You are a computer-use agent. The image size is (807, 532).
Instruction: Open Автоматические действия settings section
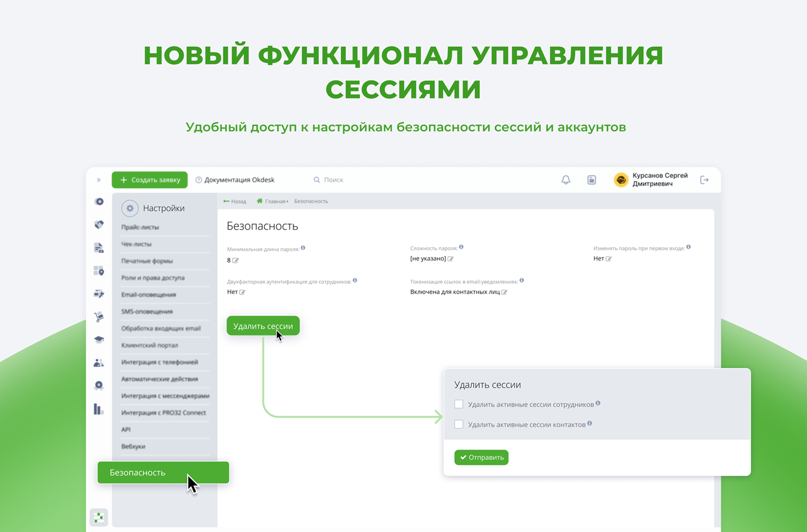pyautogui.click(x=160, y=379)
